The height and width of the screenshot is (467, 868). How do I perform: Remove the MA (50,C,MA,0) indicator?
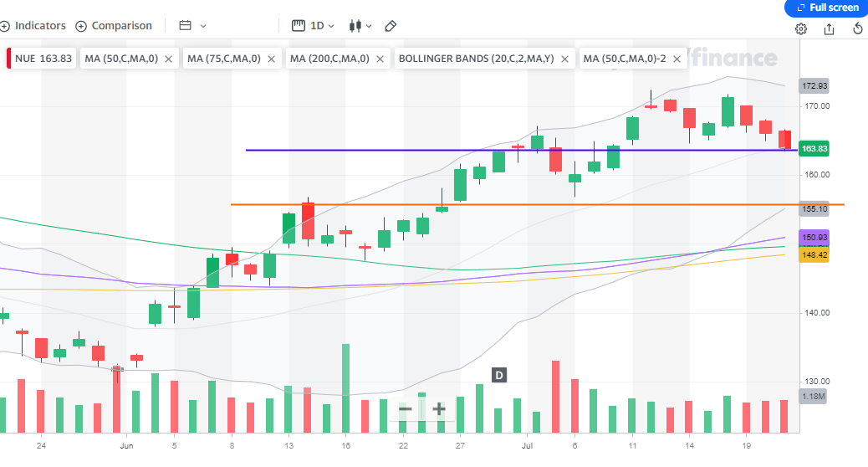coord(168,59)
